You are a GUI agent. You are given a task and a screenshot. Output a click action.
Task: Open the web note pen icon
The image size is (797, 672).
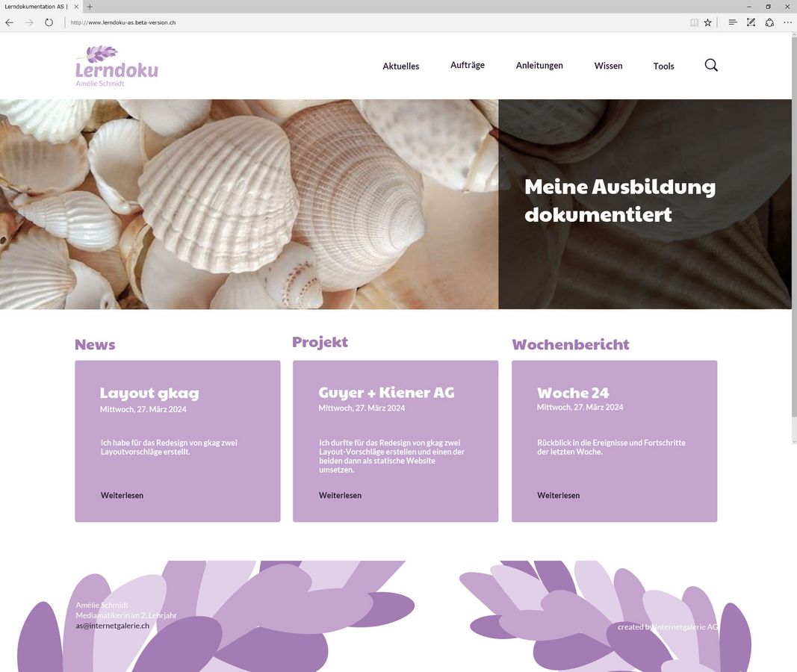[x=751, y=22]
